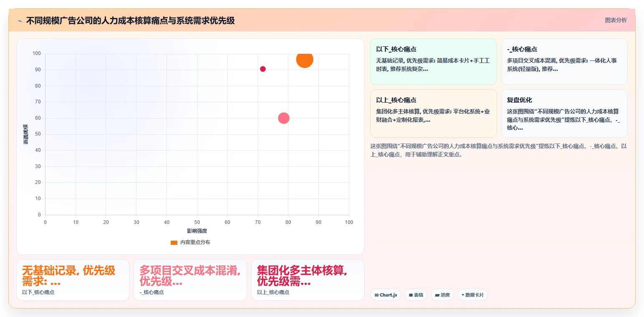Click the 以上_核心痛点 caption under red stat
Image resolution: width=644 pixels, height=317 pixels.
point(273,292)
